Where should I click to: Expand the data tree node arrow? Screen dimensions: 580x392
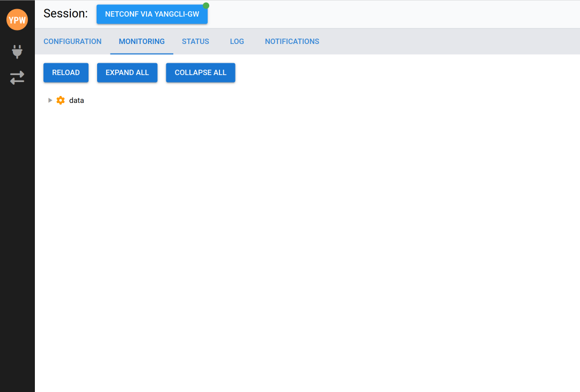tap(50, 100)
